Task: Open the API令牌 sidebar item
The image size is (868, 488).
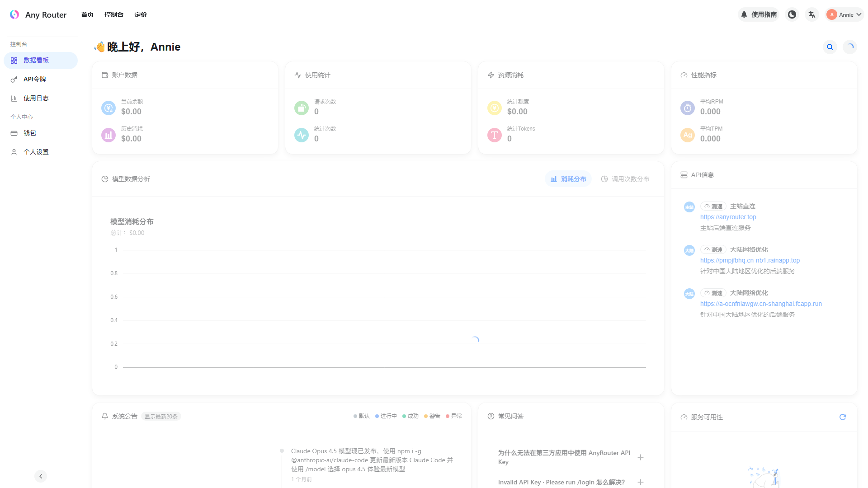Action: [35, 79]
